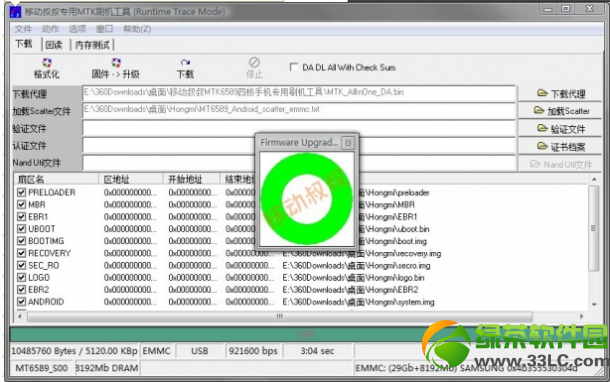Click the application icon in title bar

tap(16, 12)
